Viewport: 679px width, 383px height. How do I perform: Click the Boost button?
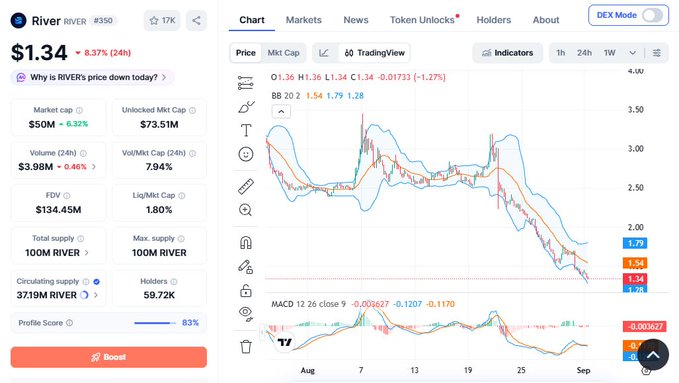pyautogui.click(x=109, y=357)
